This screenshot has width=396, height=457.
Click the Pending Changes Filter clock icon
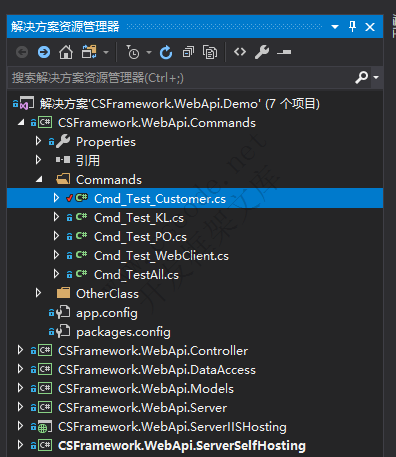[132, 52]
